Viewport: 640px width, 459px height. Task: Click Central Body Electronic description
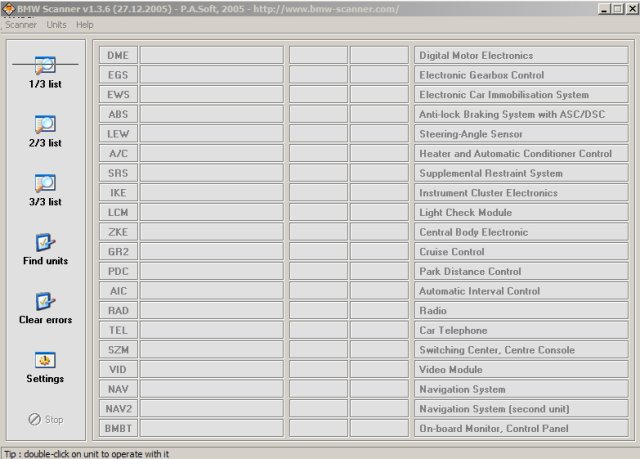(521, 232)
